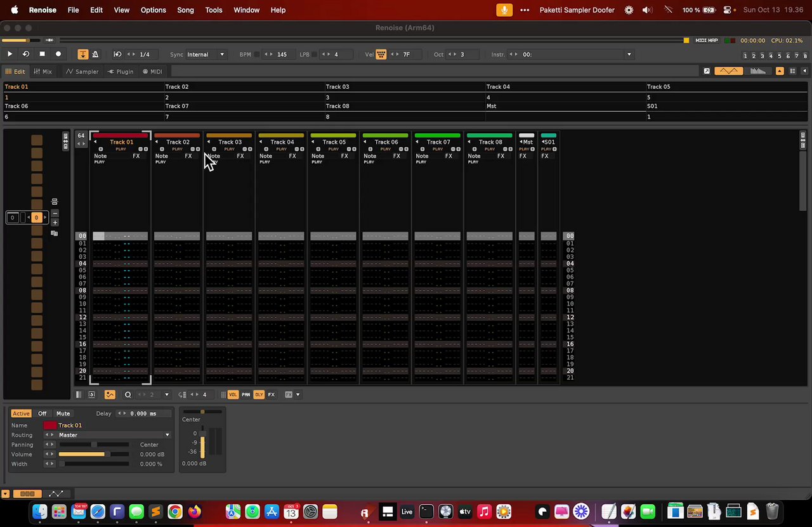Open the Routing Master dropdown

pos(114,435)
